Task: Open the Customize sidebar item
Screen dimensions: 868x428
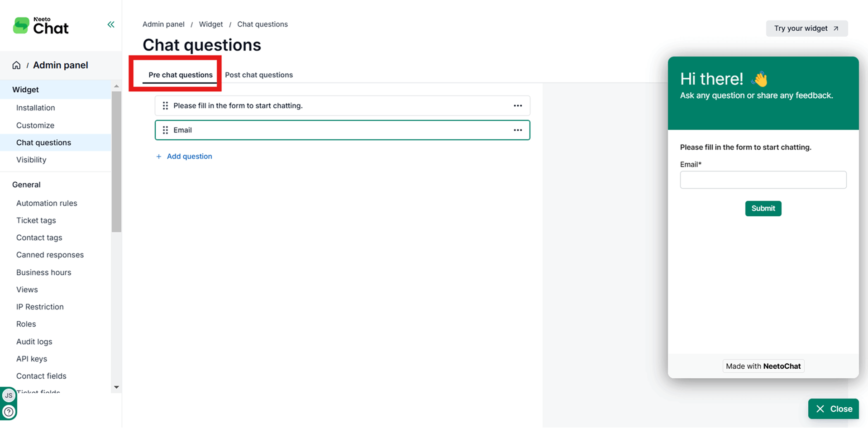Action: [35, 125]
